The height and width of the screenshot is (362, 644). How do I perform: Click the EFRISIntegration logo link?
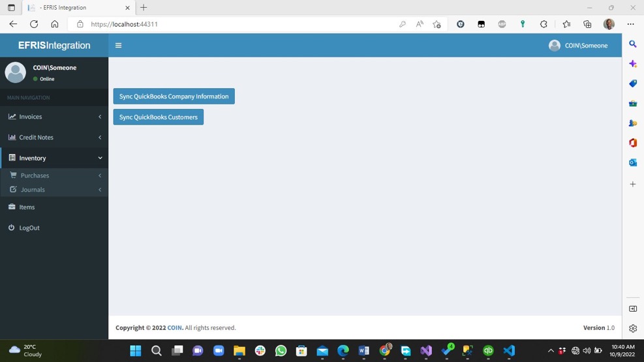pos(54,46)
